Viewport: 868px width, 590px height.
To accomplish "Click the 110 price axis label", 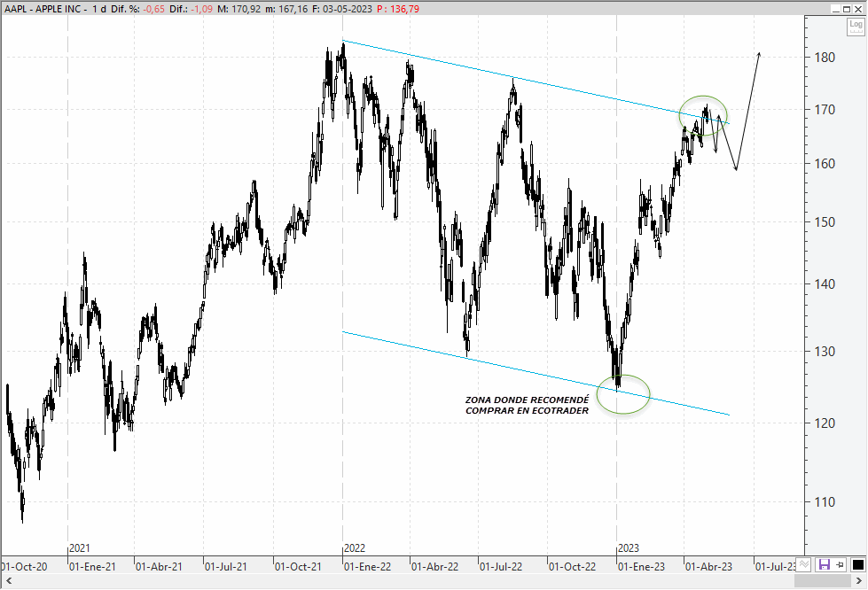I will point(825,502).
